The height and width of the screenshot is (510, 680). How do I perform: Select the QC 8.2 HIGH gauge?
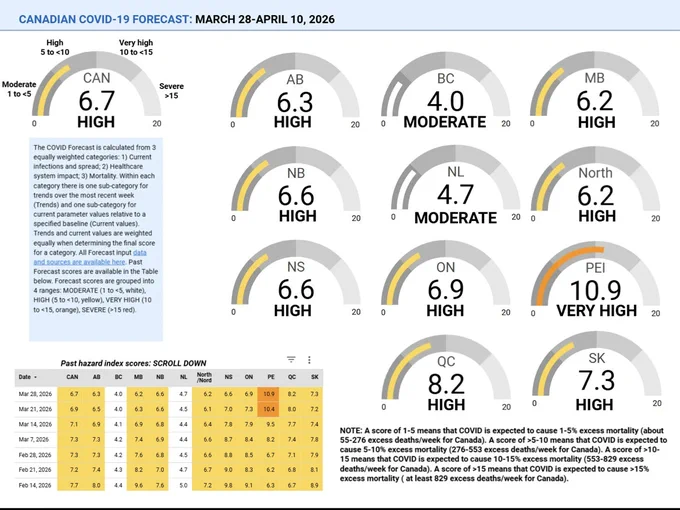[x=446, y=373]
